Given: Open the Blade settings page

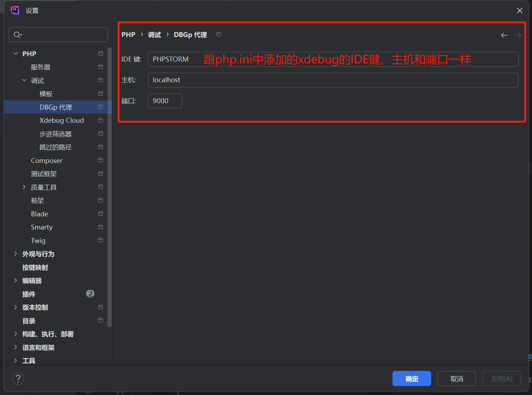Looking at the screenshot, I should (x=40, y=214).
